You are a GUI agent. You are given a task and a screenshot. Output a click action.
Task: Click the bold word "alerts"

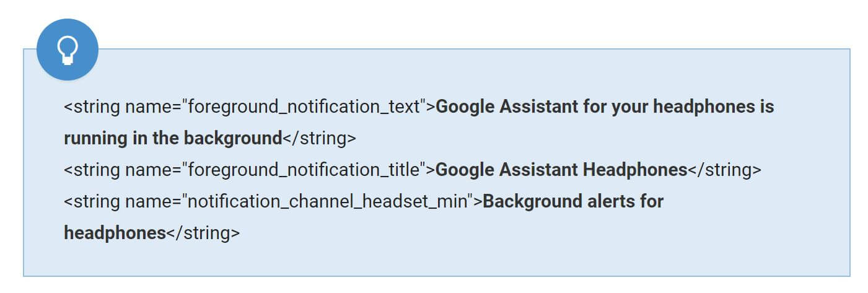point(602,201)
